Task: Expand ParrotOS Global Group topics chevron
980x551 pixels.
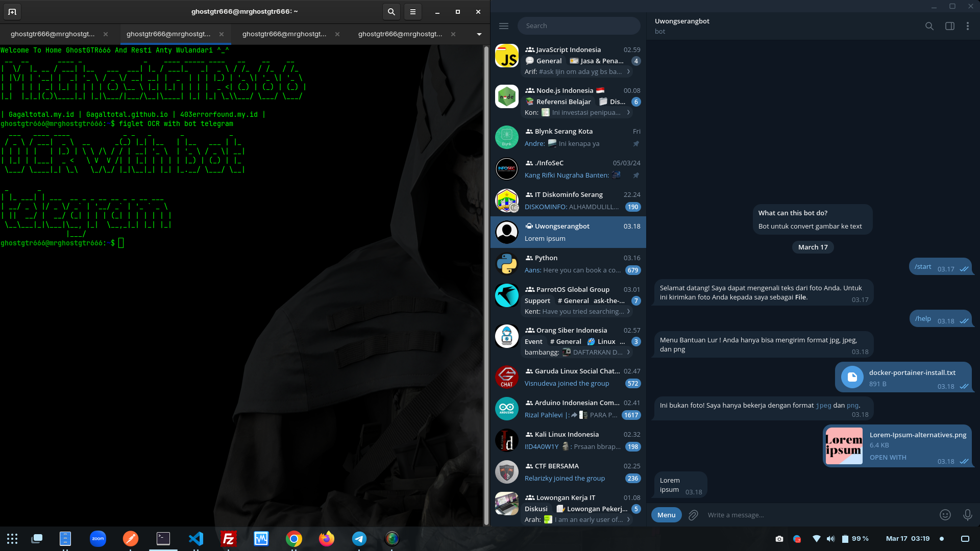Action: [628, 312]
